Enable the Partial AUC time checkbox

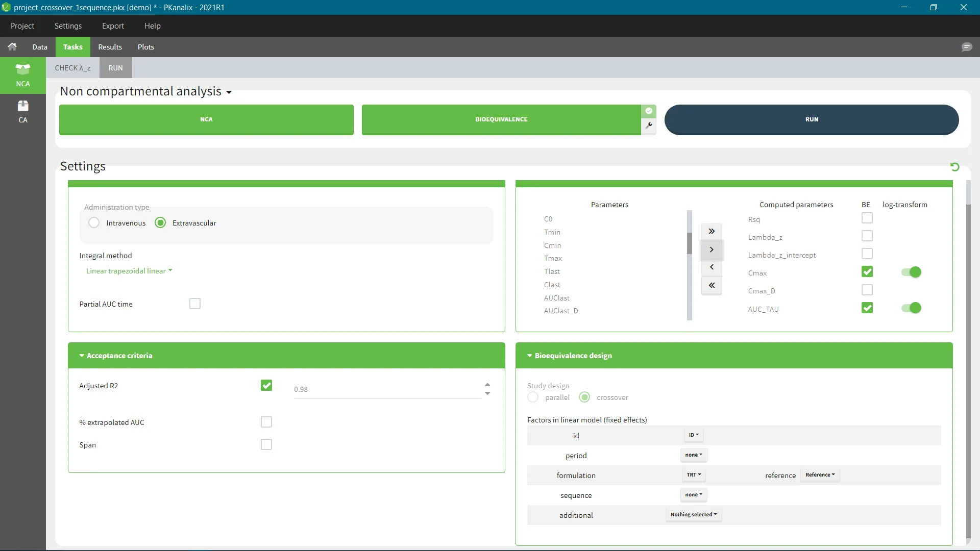pos(195,304)
